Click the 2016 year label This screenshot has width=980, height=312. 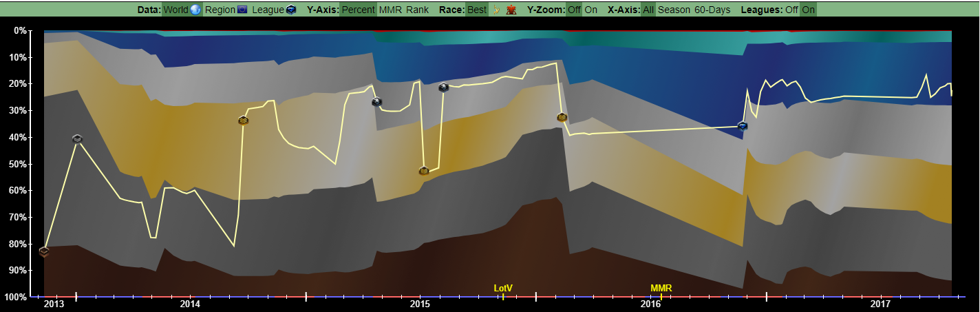coord(650,304)
